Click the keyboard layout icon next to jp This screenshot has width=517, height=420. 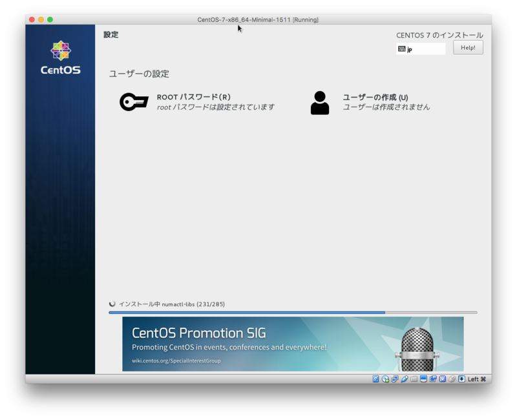pyautogui.click(x=401, y=49)
